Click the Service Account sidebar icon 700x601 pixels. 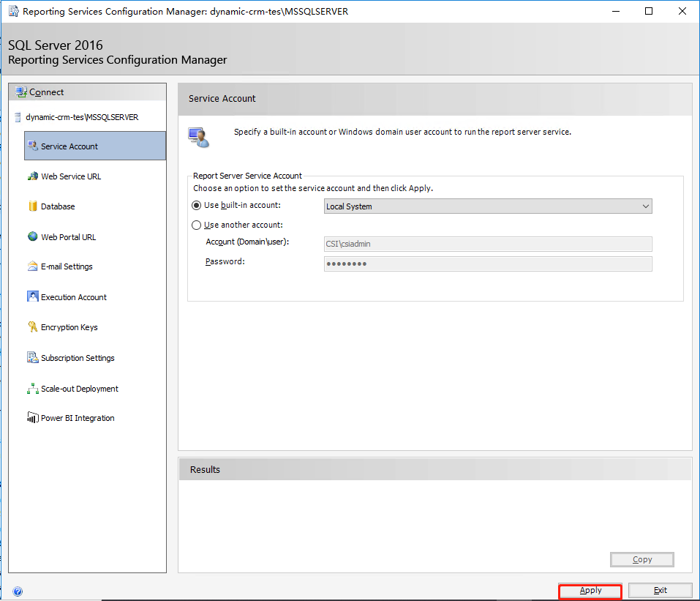(33, 146)
